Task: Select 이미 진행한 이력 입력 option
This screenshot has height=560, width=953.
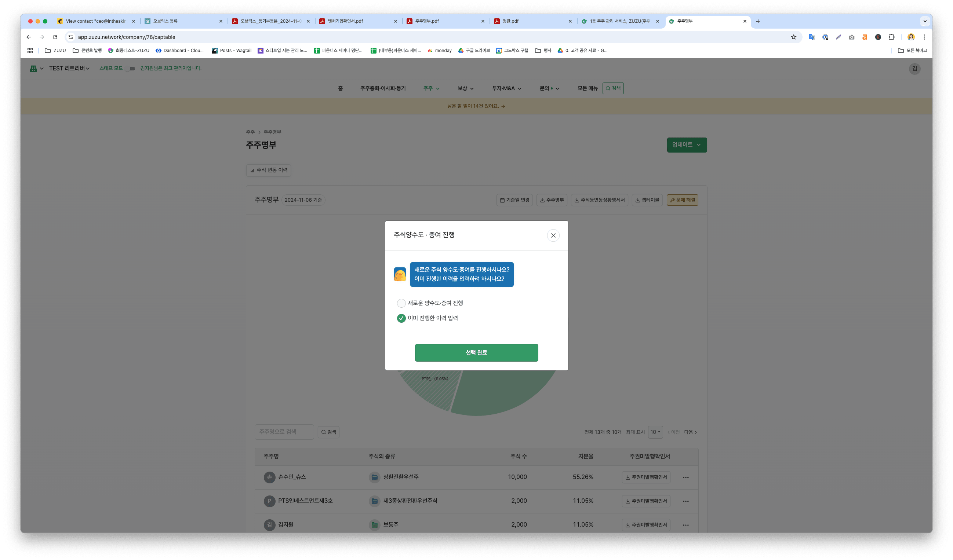Action: tap(401, 318)
